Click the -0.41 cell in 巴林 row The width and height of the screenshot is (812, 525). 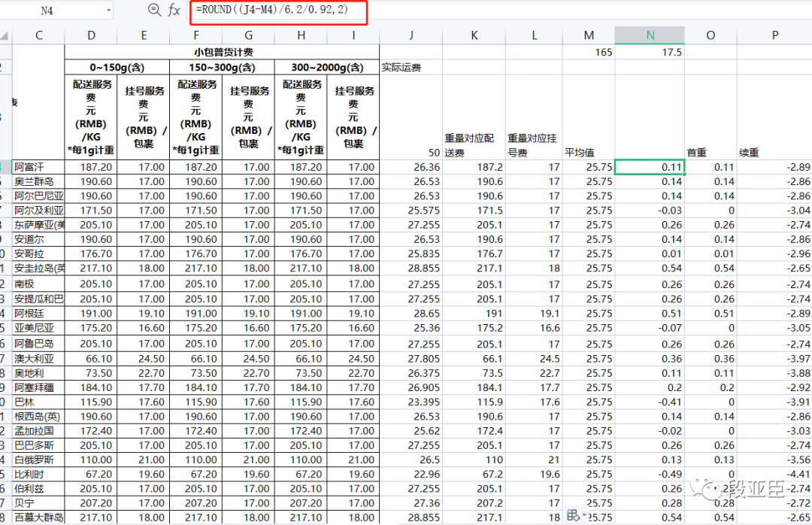pyautogui.click(x=650, y=402)
